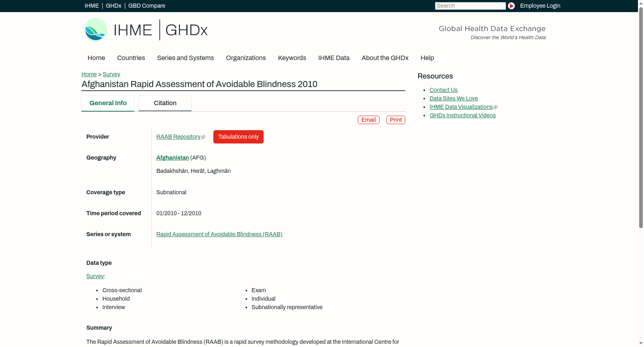Open the IHME Data menu item
This screenshot has height=347, width=644.
point(334,58)
